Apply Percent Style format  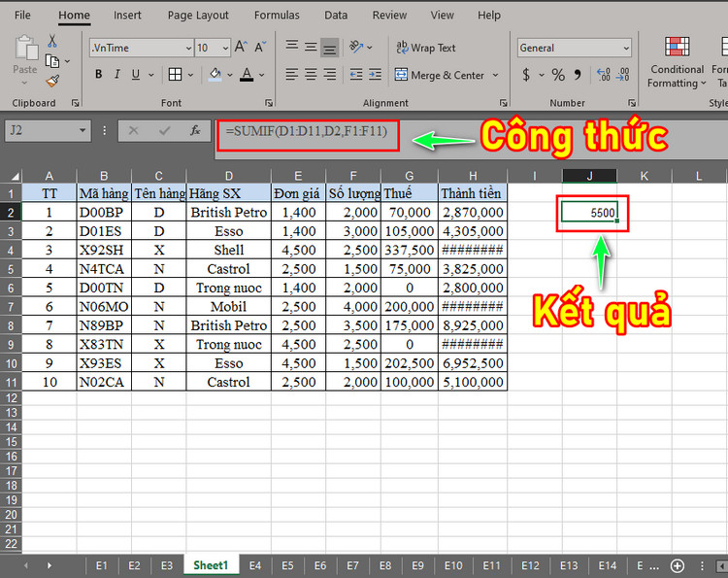[x=558, y=75]
